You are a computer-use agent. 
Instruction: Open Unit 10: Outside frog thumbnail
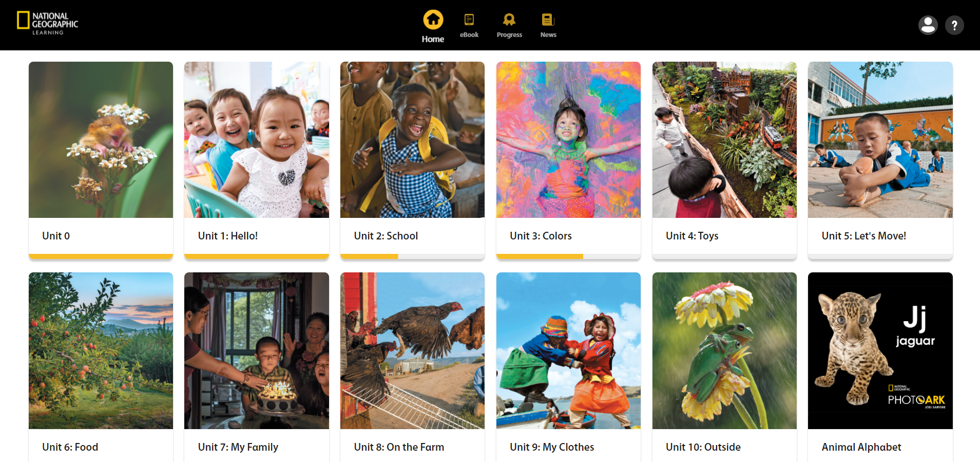tap(724, 350)
